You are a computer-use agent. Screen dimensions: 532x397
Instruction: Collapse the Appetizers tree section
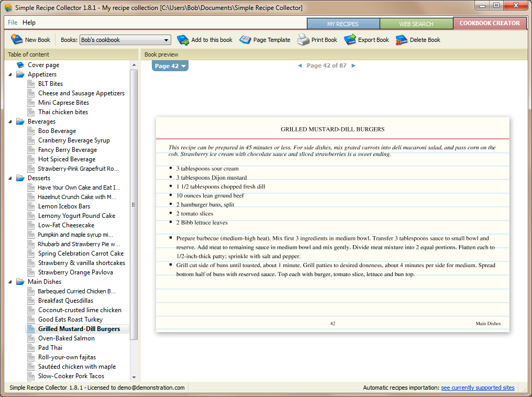pyautogui.click(x=10, y=74)
